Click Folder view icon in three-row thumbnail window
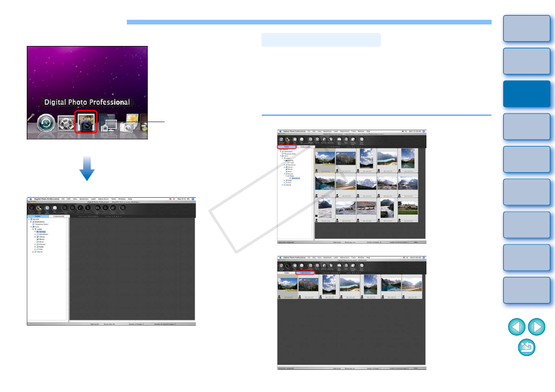Viewport: 555px width, 392px height. click(288, 140)
